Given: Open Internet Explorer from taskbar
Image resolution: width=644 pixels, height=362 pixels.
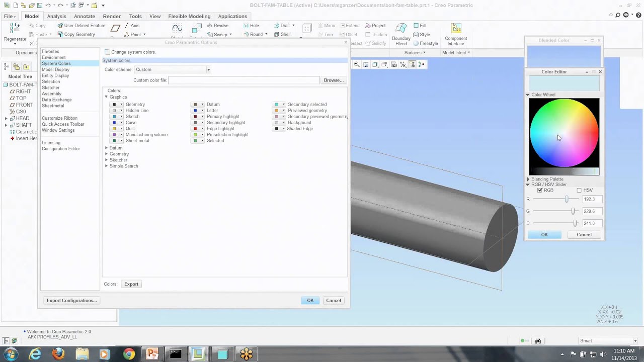Looking at the screenshot, I should coord(35,354).
